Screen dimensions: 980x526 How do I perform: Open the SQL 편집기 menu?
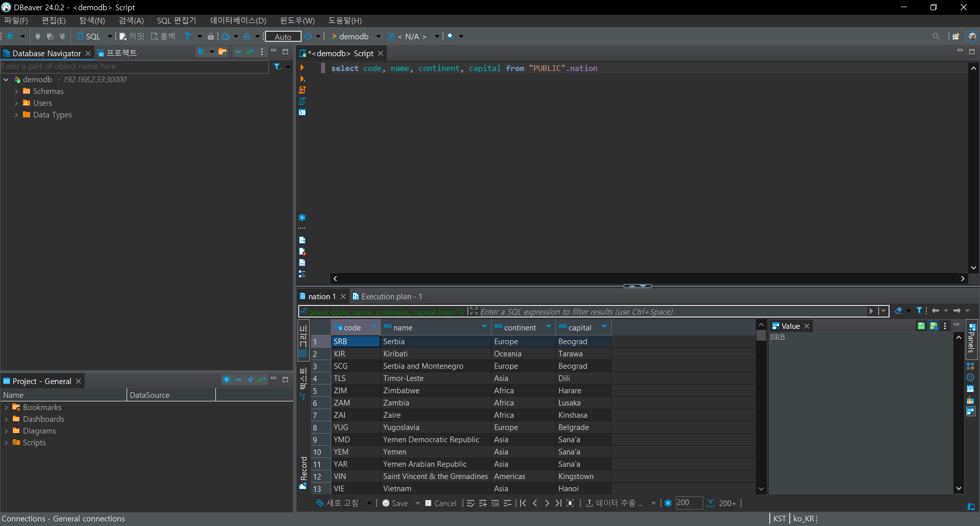176,20
